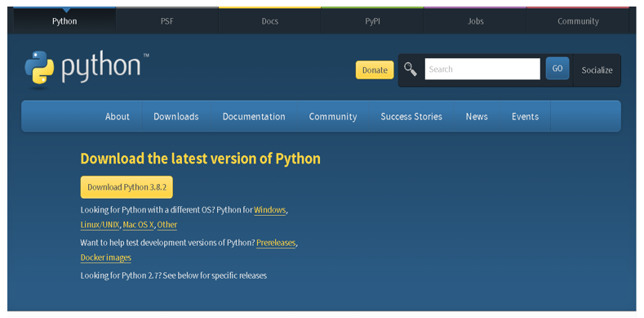Open the Other platforms link
Viewport: 644px width, 318px height.
pos(167,225)
